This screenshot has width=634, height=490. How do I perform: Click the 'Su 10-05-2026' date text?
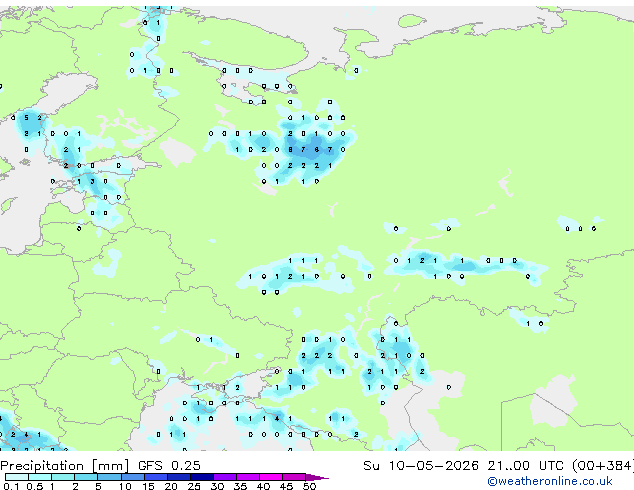tap(421, 466)
